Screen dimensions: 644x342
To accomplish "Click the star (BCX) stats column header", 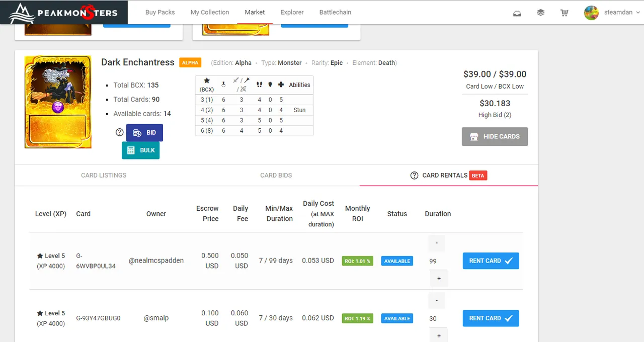I will (207, 84).
